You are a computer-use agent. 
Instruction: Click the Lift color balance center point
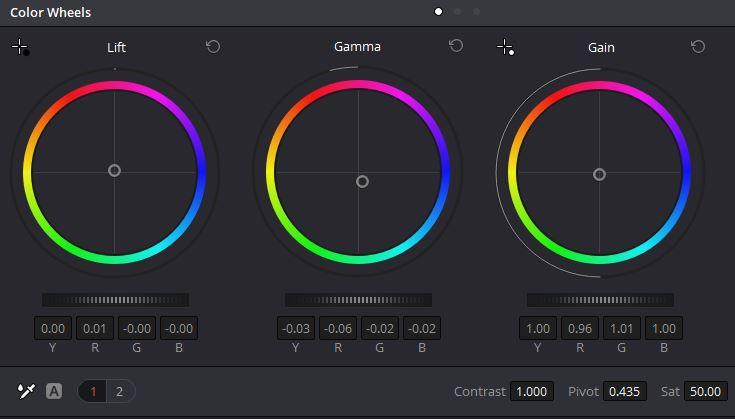pos(114,171)
